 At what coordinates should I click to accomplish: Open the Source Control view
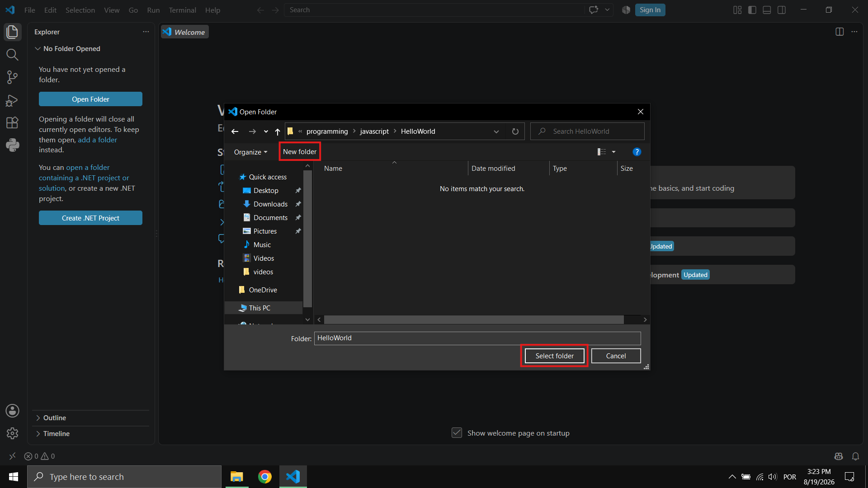[12, 77]
